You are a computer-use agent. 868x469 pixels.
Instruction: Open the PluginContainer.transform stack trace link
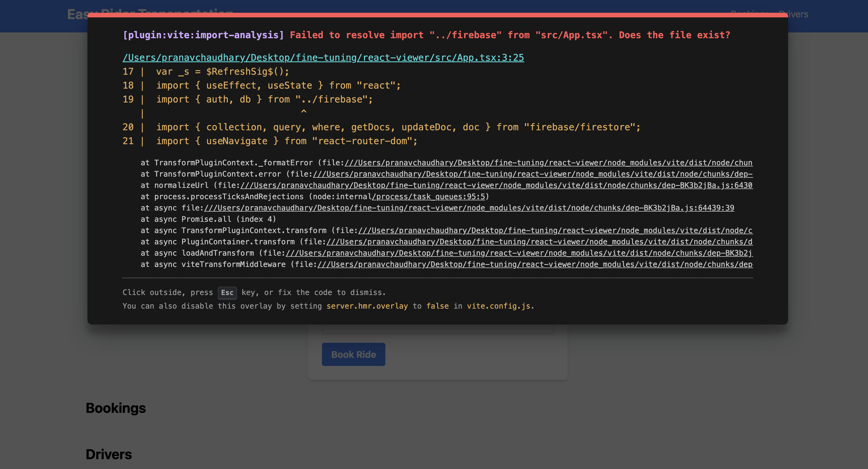click(539, 242)
